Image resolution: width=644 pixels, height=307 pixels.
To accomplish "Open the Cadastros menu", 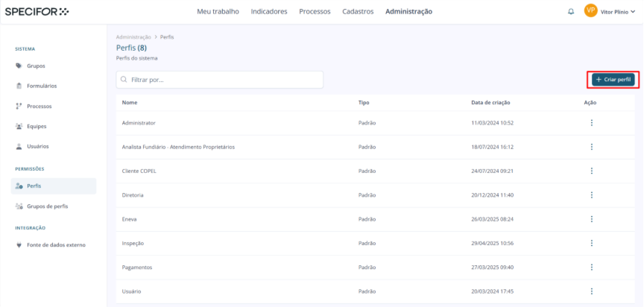I will (358, 11).
